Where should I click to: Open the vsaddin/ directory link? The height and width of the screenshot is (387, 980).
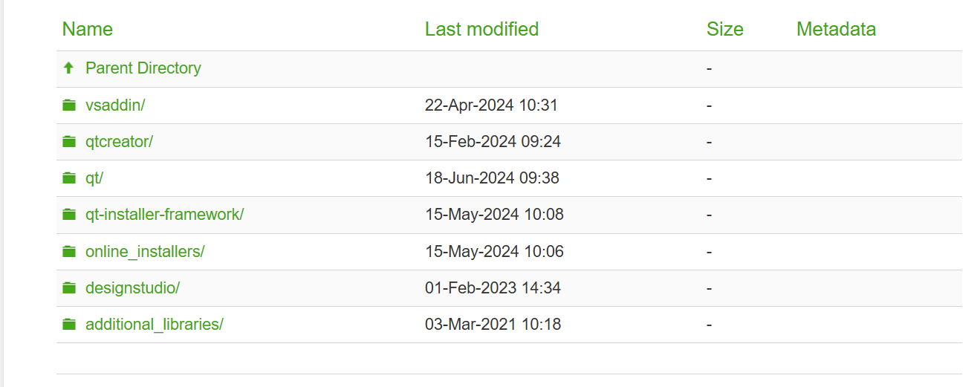click(115, 105)
